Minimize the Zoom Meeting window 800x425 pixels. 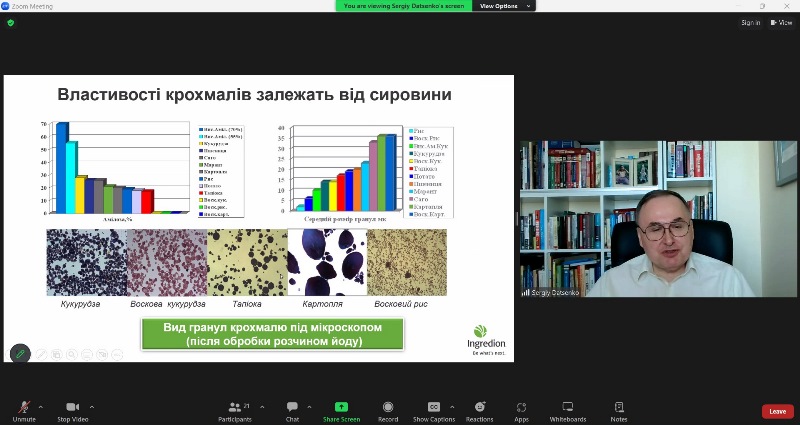pyautogui.click(x=738, y=6)
